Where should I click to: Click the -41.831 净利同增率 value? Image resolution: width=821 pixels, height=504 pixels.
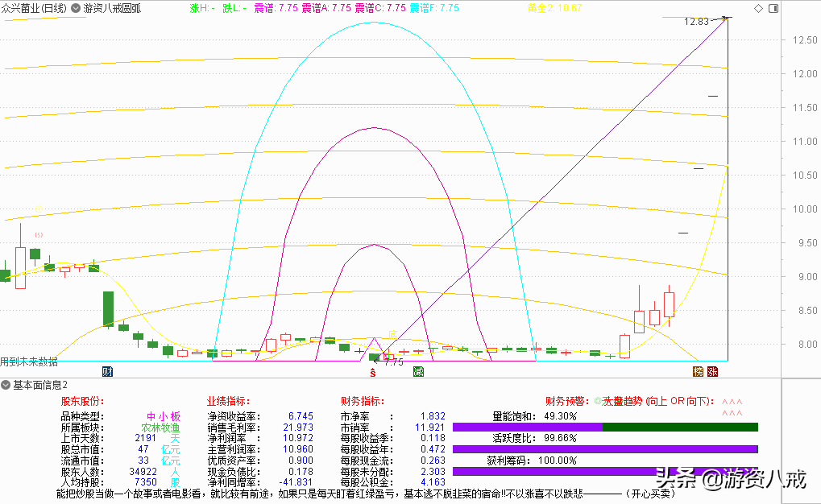click(x=296, y=482)
